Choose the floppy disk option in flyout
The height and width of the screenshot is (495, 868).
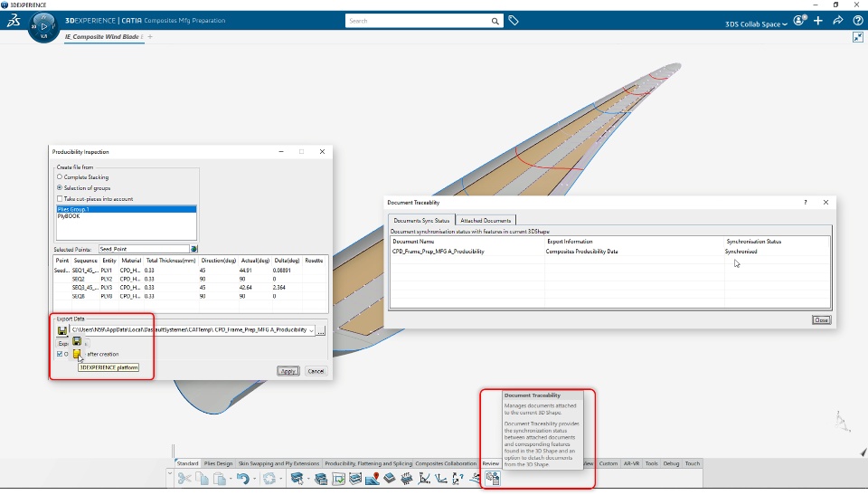pos(77,341)
